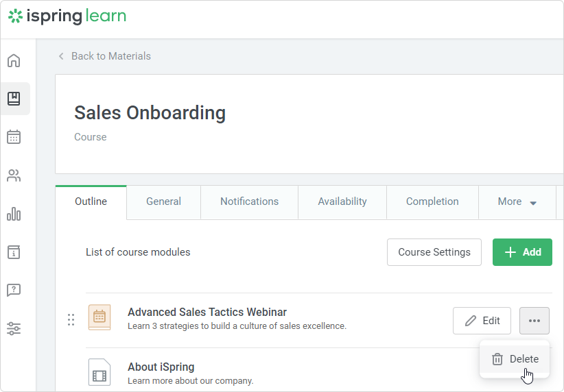Select the Materials book icon in sidebar
Screen dimensions: 564x392
tap(14, 99)
